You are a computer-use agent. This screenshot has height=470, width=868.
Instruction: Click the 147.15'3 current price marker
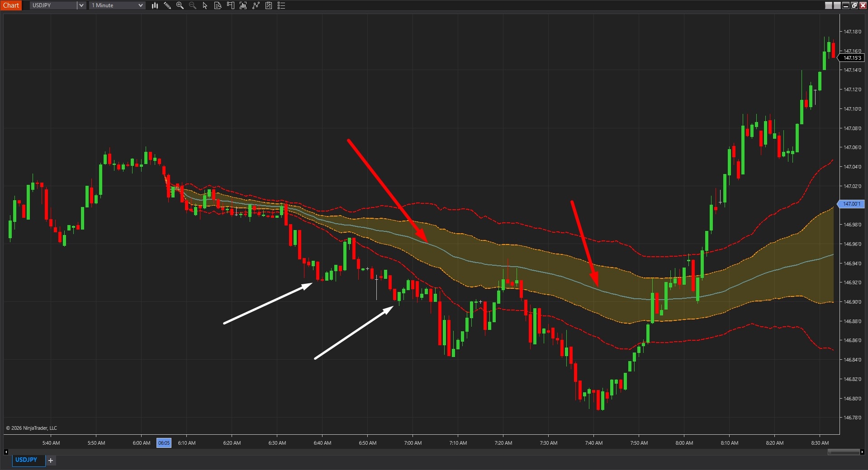tap(852, 58)
